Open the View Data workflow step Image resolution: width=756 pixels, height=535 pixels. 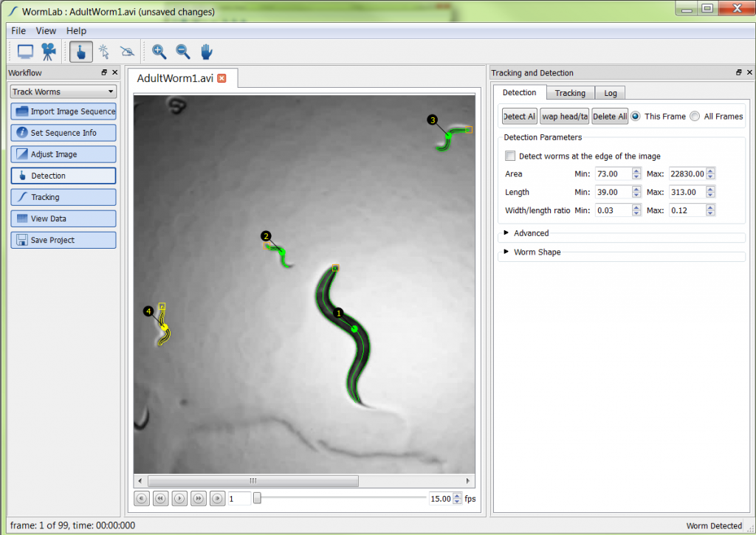[x=63, y=218]
